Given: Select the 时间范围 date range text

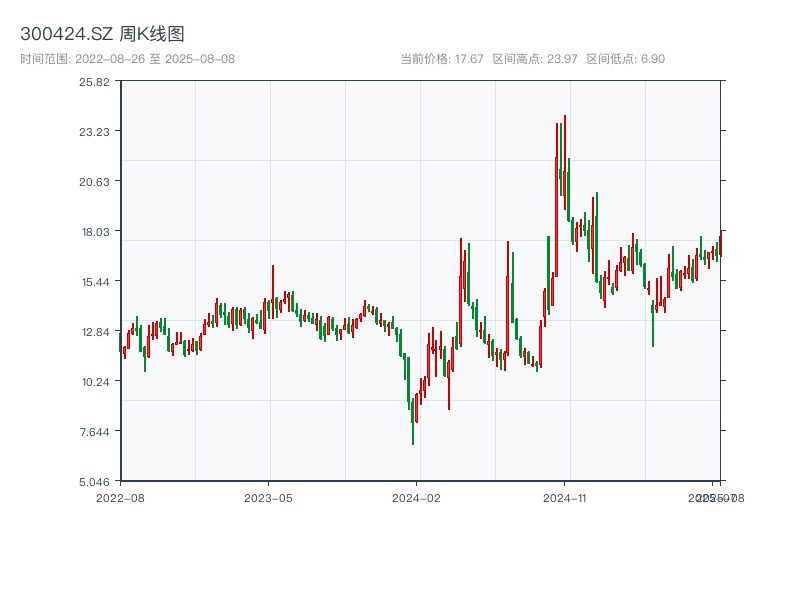Looking at the screenshot, I should (x=127, y=59).
